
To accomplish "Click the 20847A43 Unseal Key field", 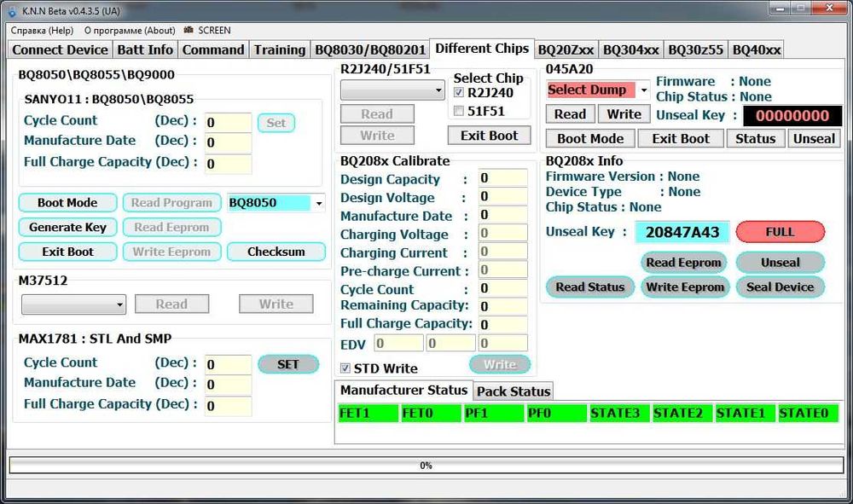I will (x=682, y=232).
